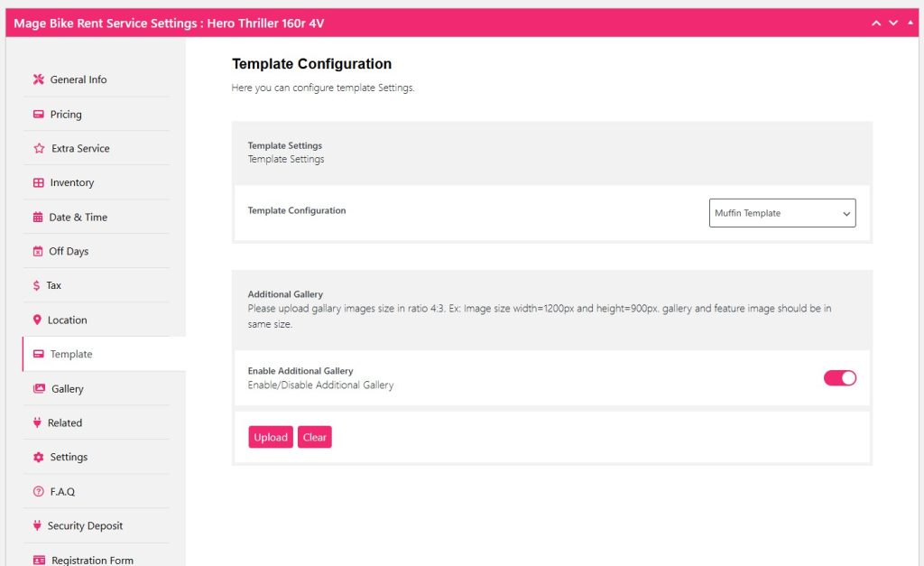Viewport: 924px width, 566px height.
Task: Collapse panel with the triangle arrow in header
Action: (910, 23)
